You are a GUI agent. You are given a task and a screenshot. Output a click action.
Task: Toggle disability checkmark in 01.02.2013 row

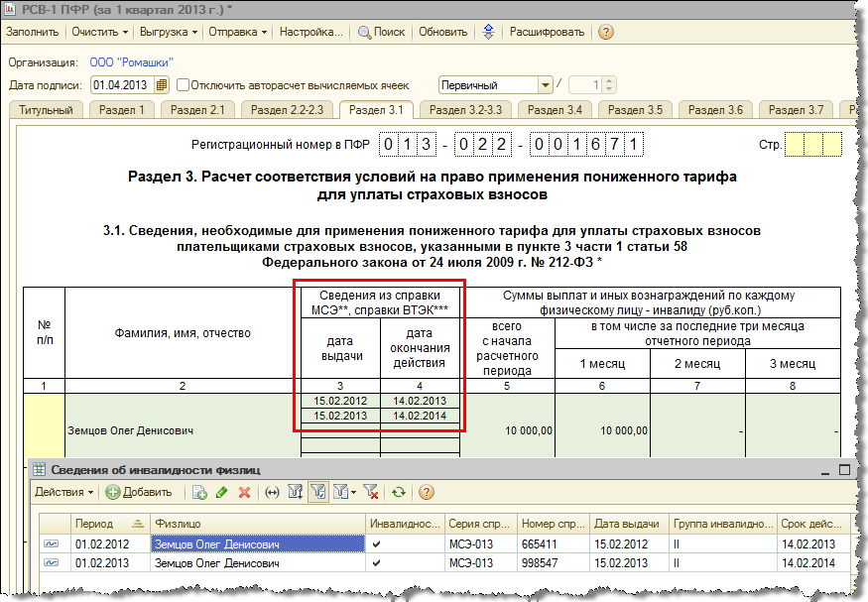point(375,562)
